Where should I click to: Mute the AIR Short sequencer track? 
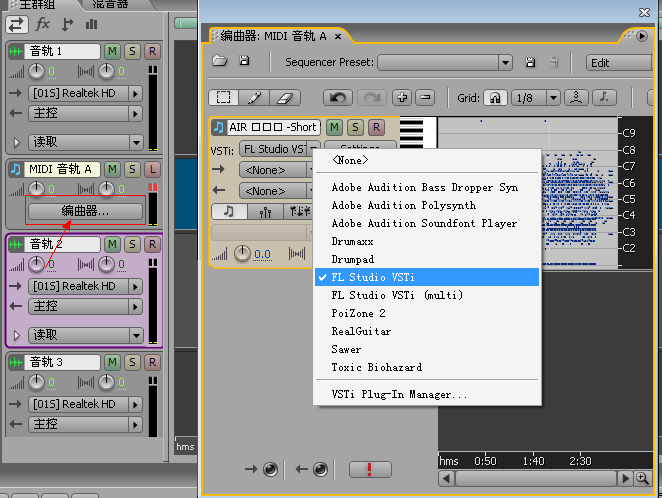[334, 127]
